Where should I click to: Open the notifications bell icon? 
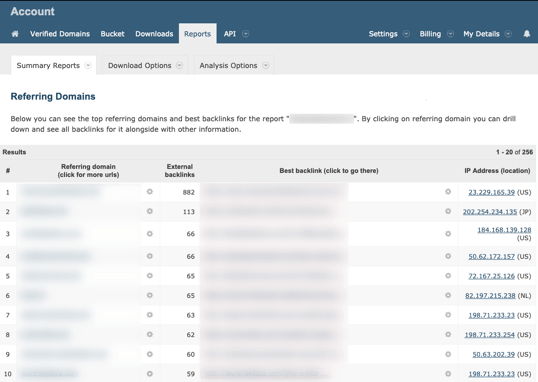point(527,34)
